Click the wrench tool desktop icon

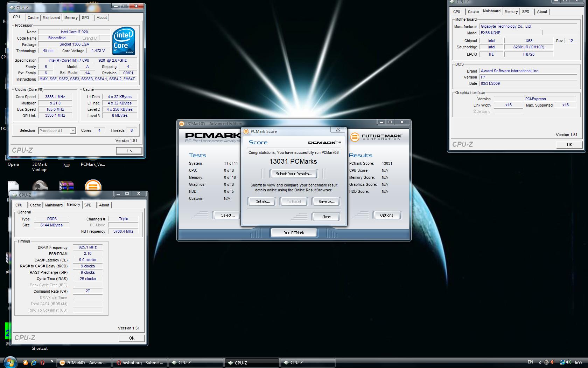coord(40,185)
